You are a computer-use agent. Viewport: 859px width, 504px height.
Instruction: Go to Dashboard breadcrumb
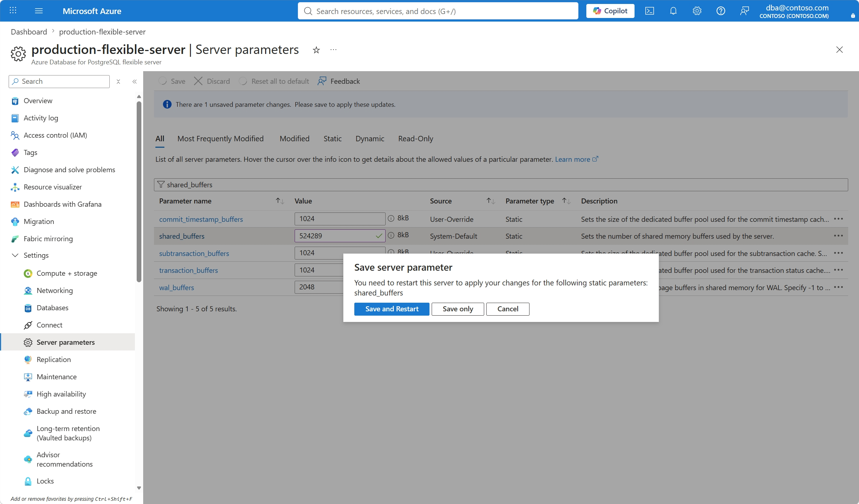pyautogui.click(x=29, y=32)
